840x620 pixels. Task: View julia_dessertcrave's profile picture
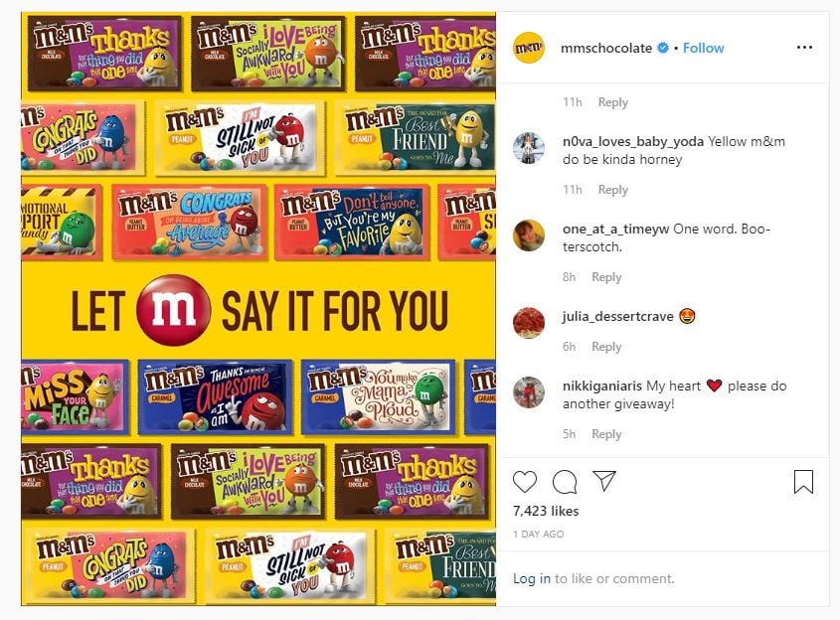point(528,323)
